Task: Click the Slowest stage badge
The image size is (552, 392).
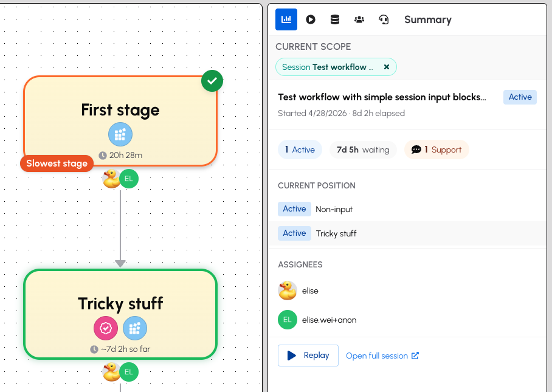Action: (x=57, y=163)
